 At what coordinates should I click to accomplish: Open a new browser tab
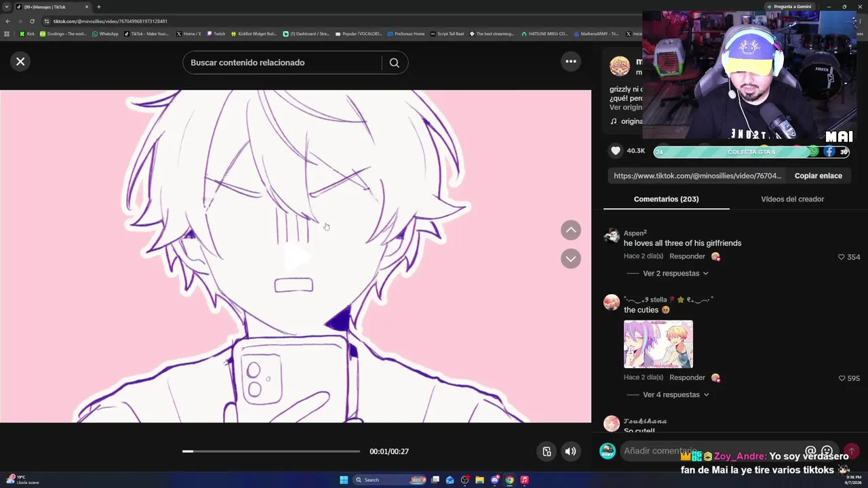tap(99, 7)
